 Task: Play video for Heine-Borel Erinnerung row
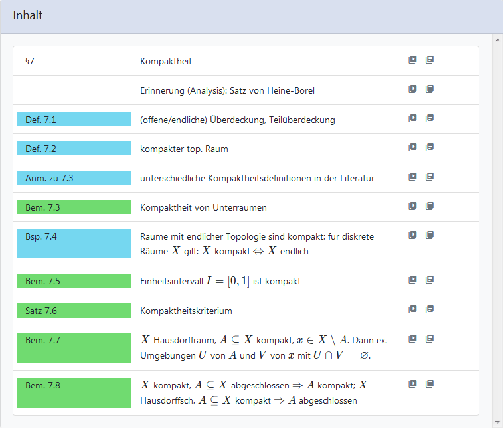412,89
